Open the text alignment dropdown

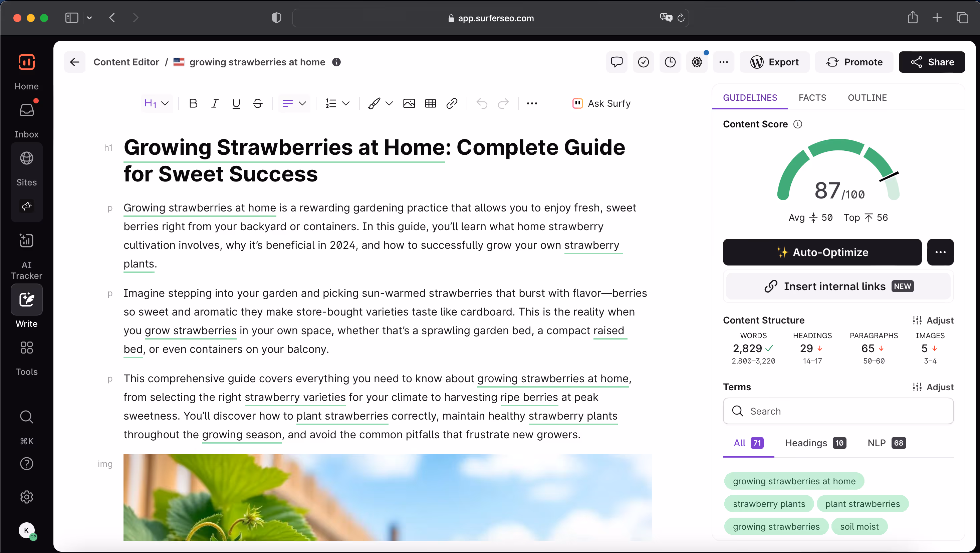[294, 103]
